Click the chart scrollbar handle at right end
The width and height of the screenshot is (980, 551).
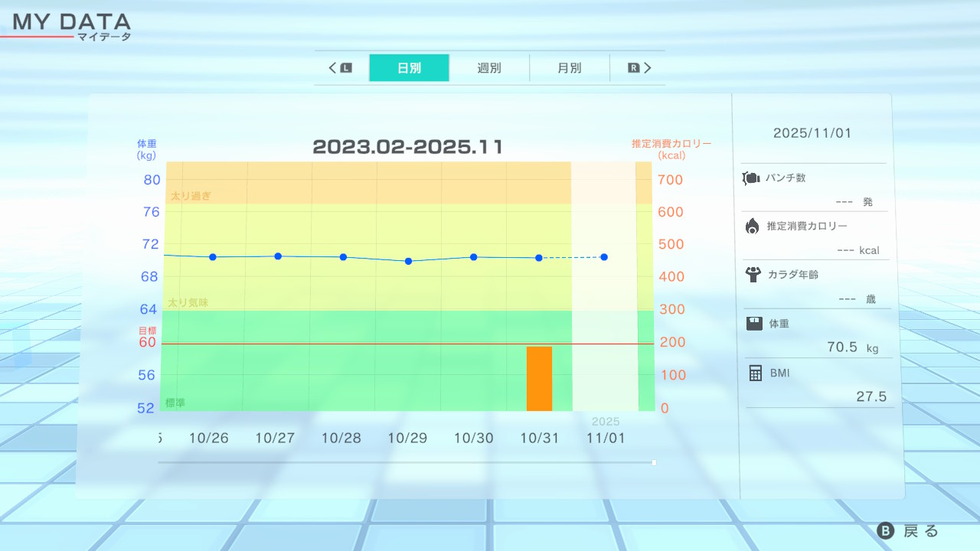pyautogui.click(x=654, y=462)
